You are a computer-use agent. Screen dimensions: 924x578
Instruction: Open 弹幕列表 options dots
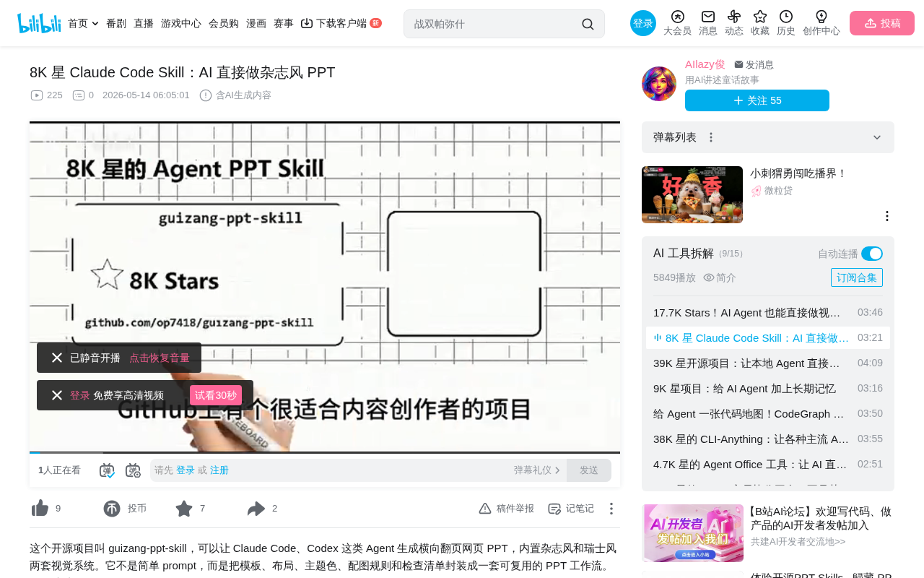click(x=711, y=137)
